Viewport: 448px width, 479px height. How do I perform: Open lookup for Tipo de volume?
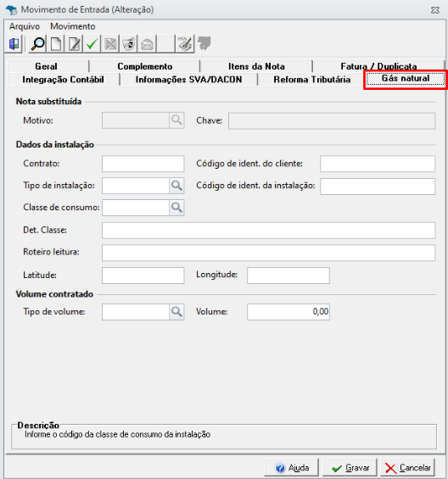tap(176, 312)
